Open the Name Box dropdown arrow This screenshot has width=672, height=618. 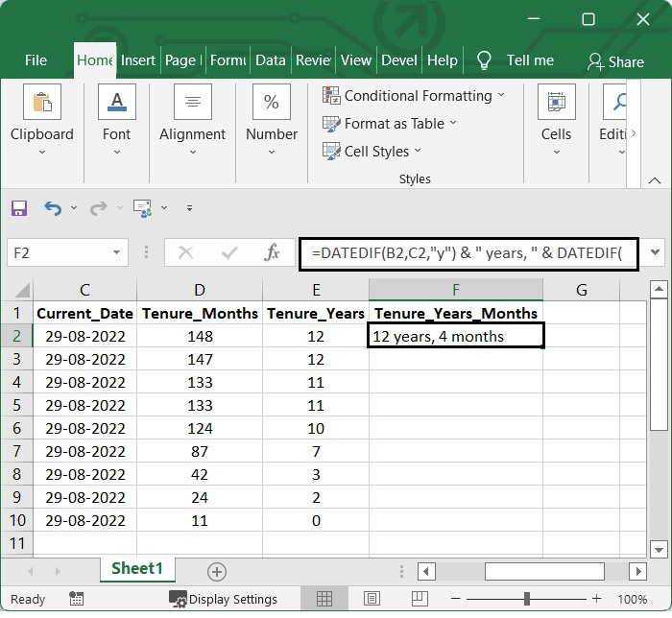(x=117, y=253)
